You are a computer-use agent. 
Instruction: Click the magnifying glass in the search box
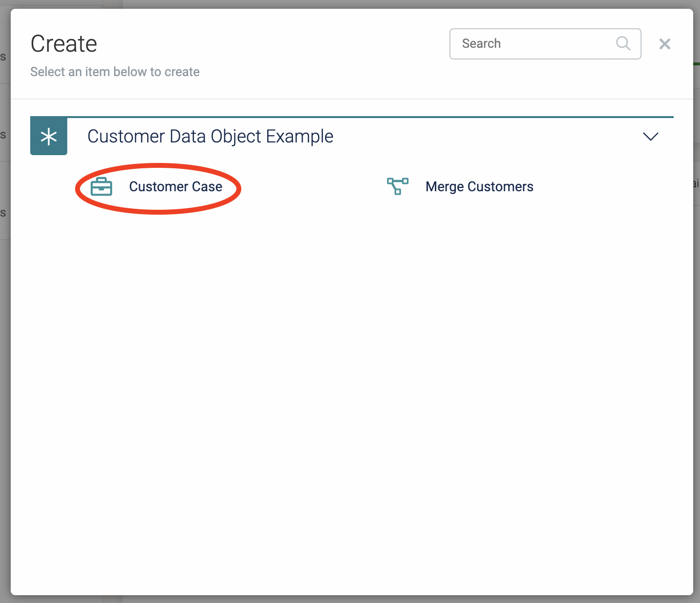tap(623, 43)
